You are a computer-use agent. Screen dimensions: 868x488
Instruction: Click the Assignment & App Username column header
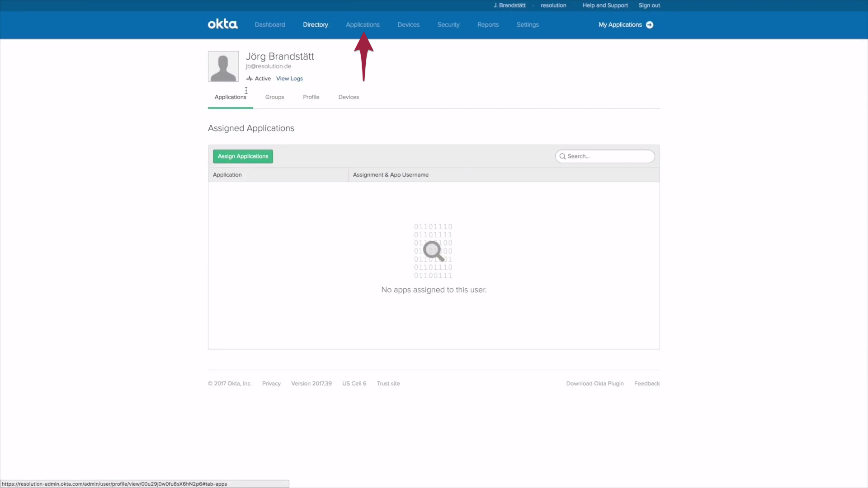pos(504,175)
